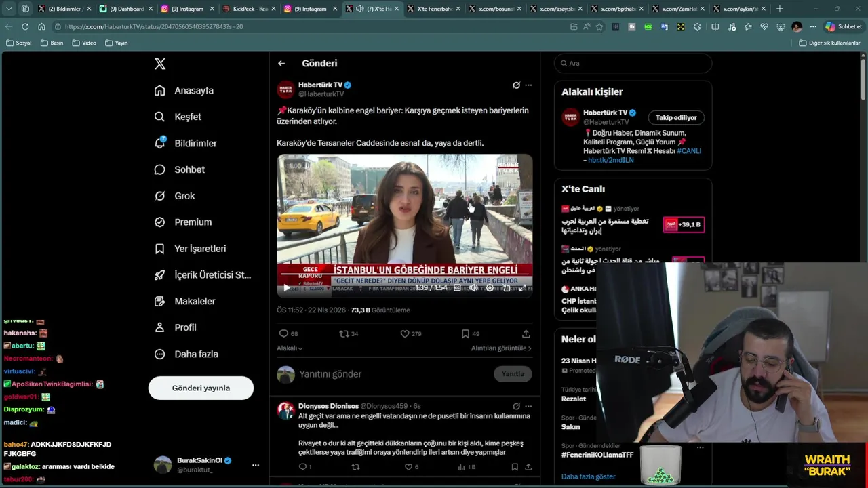Open Bildirimler notifications
The image size is (868, 488).
(x=186, y=143)
